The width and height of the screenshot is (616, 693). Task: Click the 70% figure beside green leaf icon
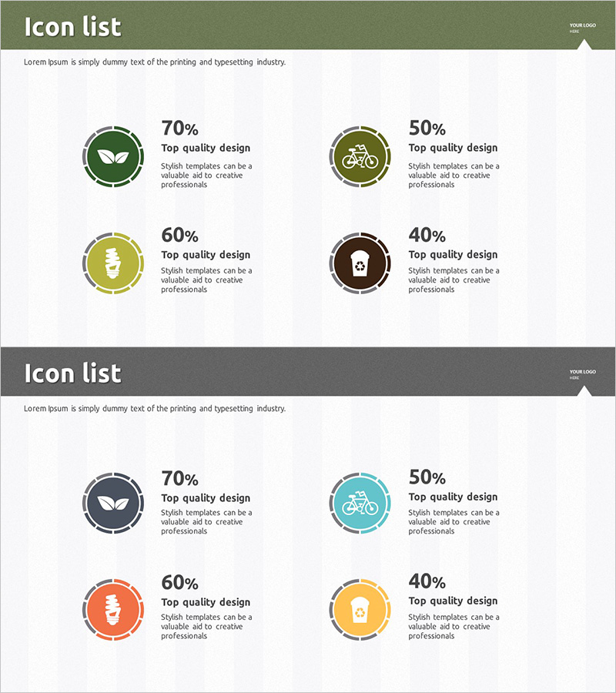click(179, 128)
